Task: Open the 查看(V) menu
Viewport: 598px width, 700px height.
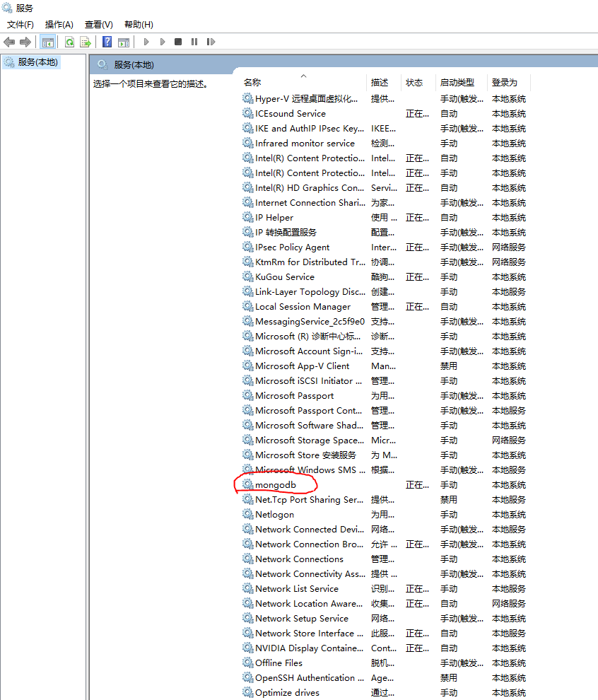Action: tap(99, 25)
